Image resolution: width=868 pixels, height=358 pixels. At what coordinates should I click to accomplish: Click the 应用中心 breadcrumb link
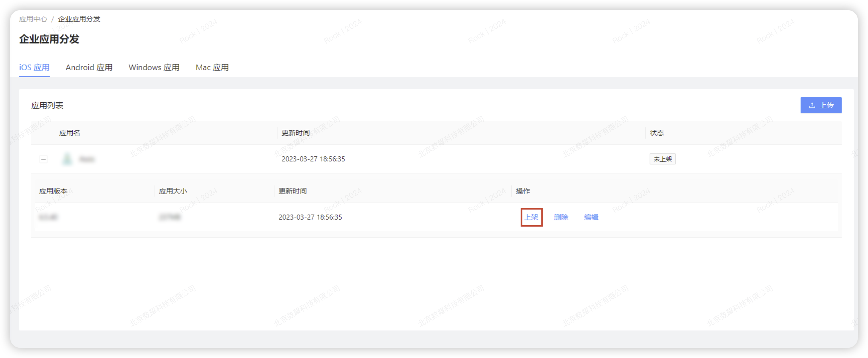click(33, 19)
